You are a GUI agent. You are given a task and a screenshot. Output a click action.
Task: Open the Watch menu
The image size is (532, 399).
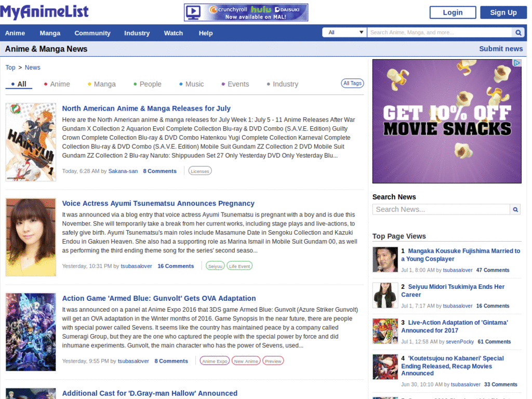coord(174,33)
